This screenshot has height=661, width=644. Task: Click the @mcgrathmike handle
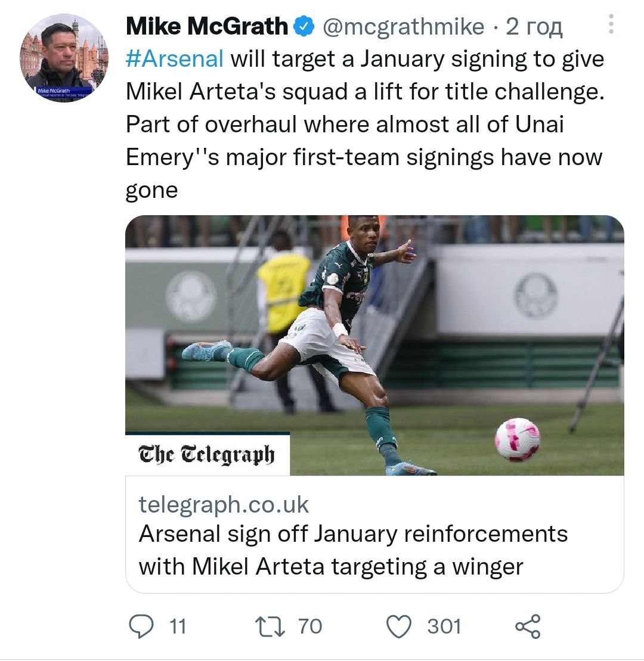click(403, 27)
